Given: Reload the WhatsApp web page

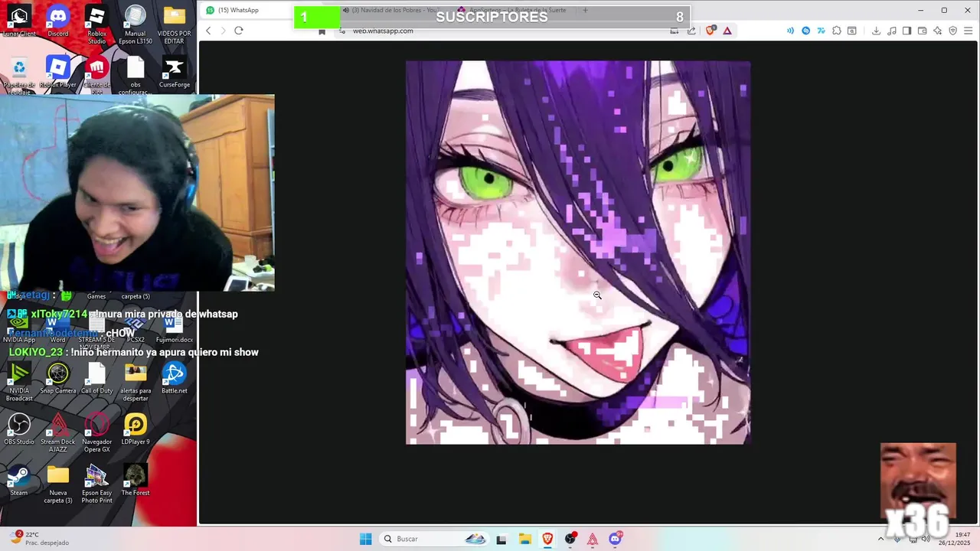Looking at the screenshot, I should click(x=239, y=31).
